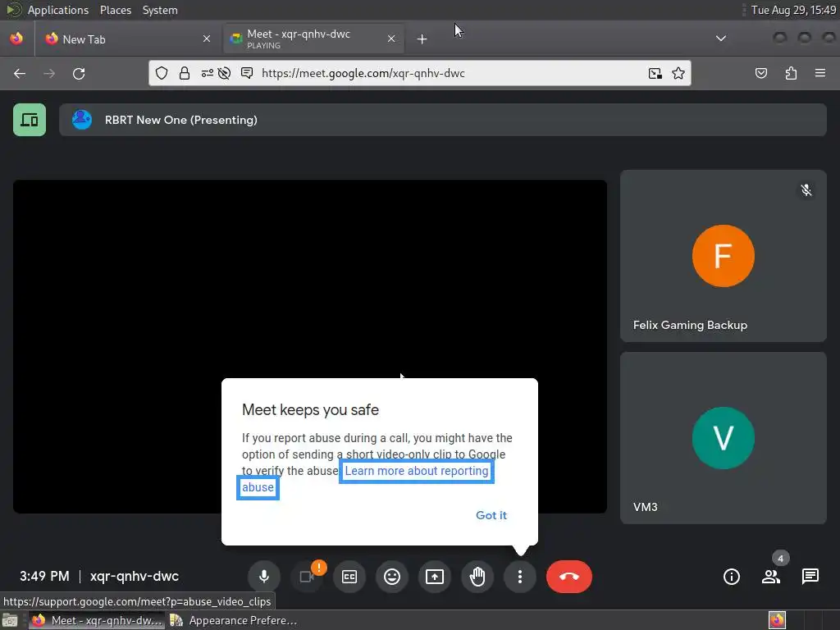
Task: Reload the current page
Action: (79, 73)
